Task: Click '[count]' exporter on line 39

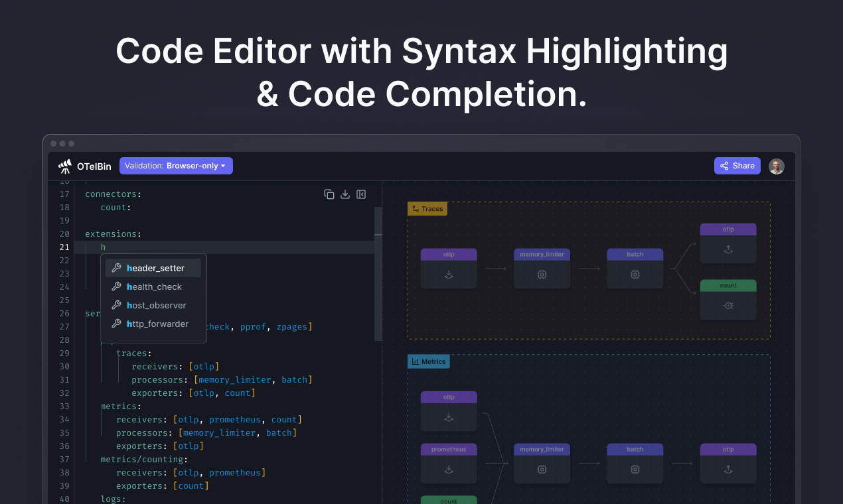Action: click(x=191, y=486)
